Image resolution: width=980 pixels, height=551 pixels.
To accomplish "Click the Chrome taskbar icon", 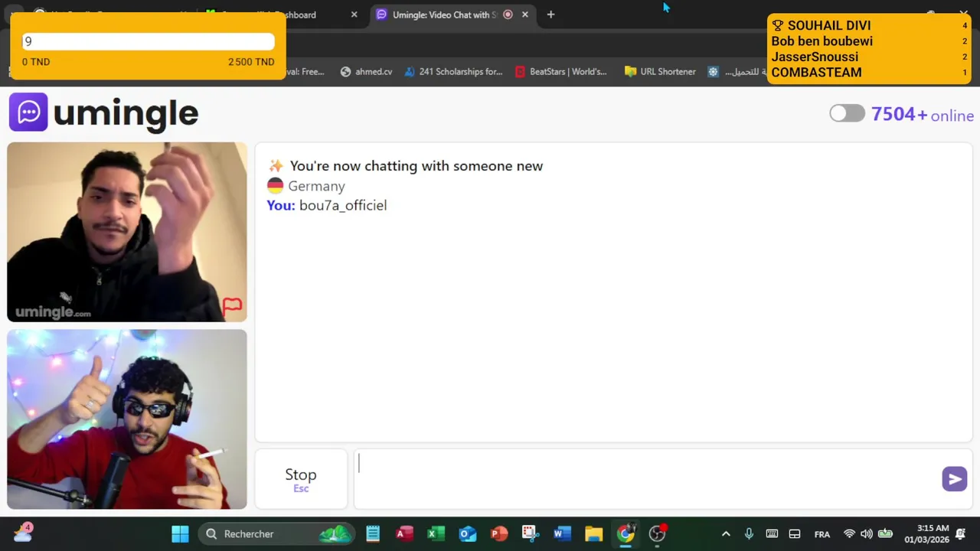I will tap(626, 534).
